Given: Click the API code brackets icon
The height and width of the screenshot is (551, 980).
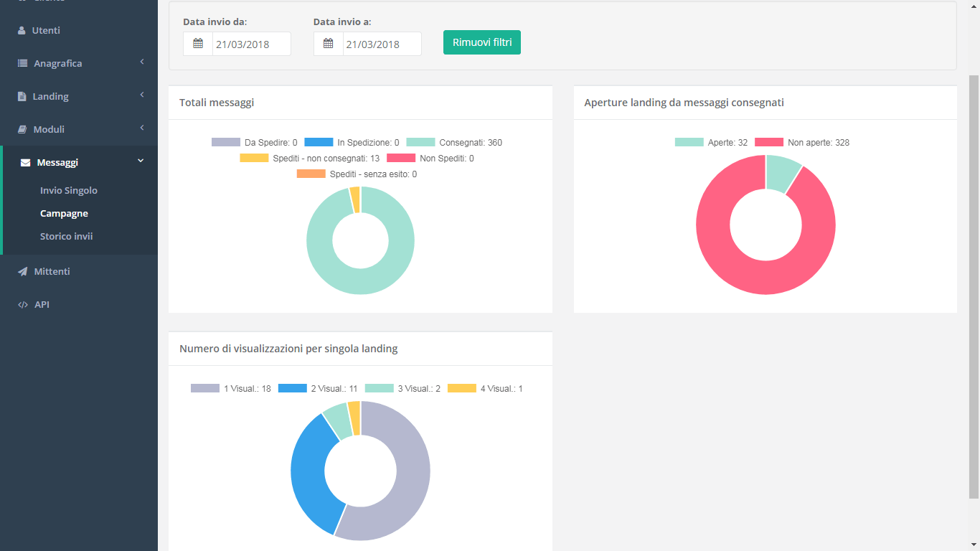Looking at the screenshot, I should (22, 305).
